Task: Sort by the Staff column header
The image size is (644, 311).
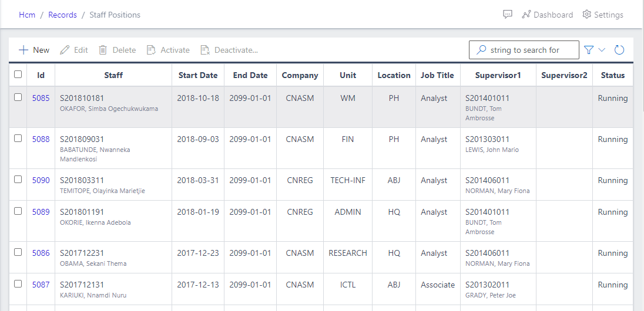Action: pyautogui.click(x=113, y=75)
